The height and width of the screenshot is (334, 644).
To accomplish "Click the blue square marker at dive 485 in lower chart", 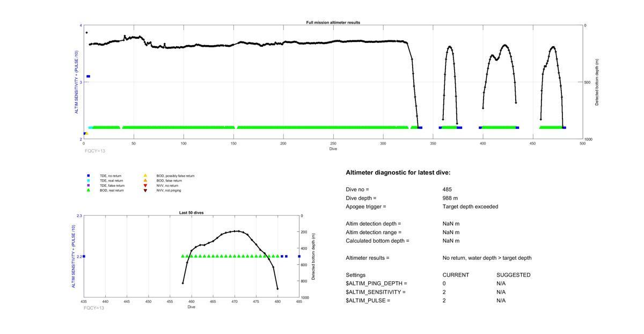I will (299, 256).
